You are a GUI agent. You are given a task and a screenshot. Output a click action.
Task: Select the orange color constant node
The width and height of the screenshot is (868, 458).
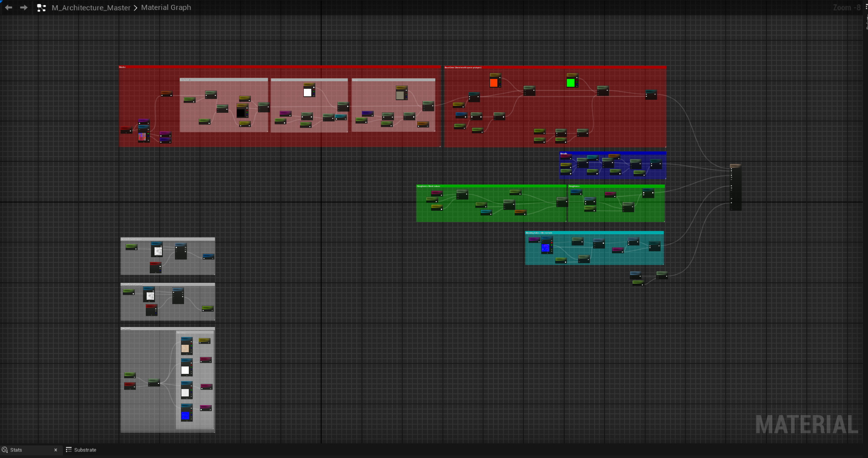tap(494, 82)
